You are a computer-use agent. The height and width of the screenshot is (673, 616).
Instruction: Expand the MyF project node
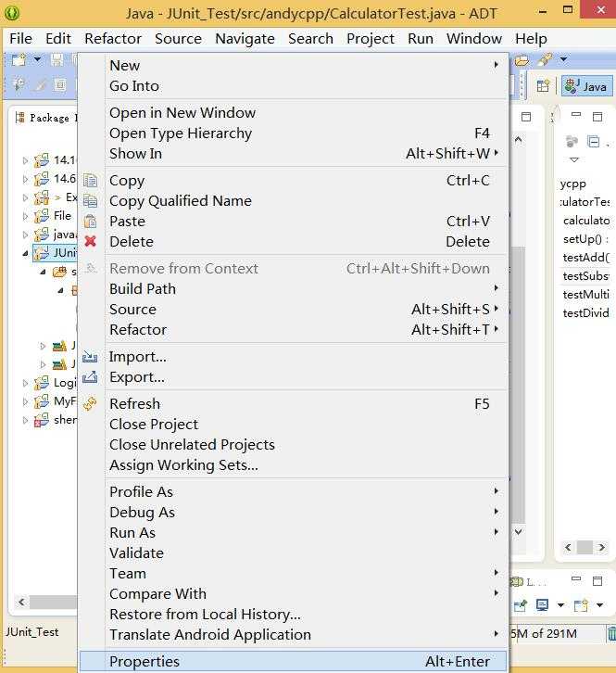coord(25,401)
